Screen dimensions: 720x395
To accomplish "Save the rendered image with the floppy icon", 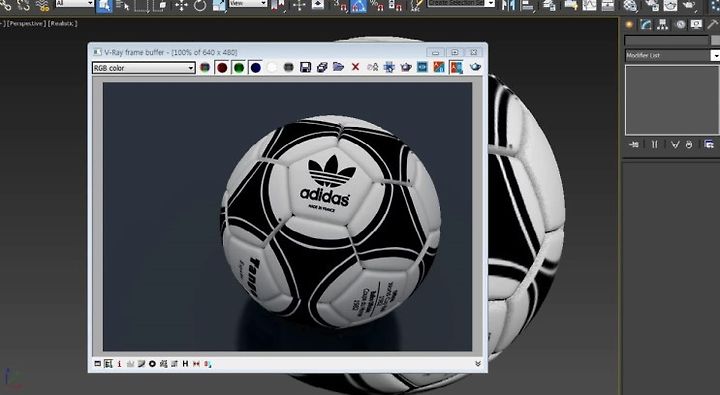I will (305, 68).
